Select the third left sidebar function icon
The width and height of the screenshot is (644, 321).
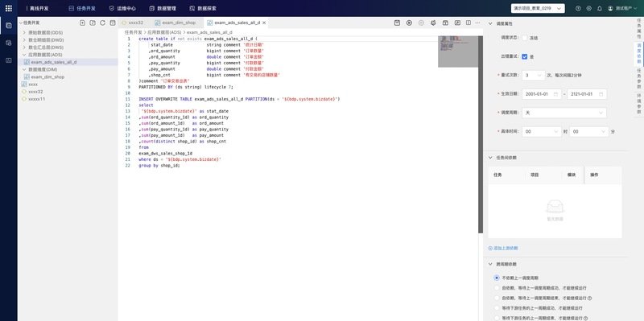point(9,60)
